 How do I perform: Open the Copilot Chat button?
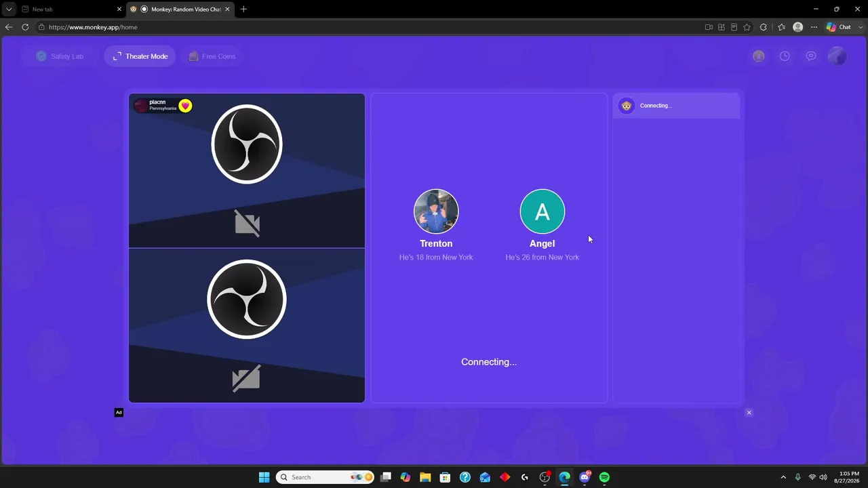pos(839,27)
